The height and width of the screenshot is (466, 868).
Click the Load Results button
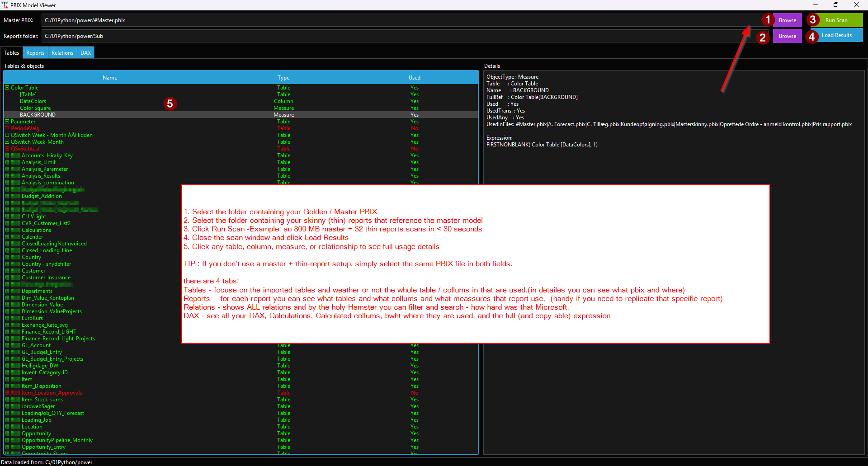pyautogui.click(x=836, y=35)
